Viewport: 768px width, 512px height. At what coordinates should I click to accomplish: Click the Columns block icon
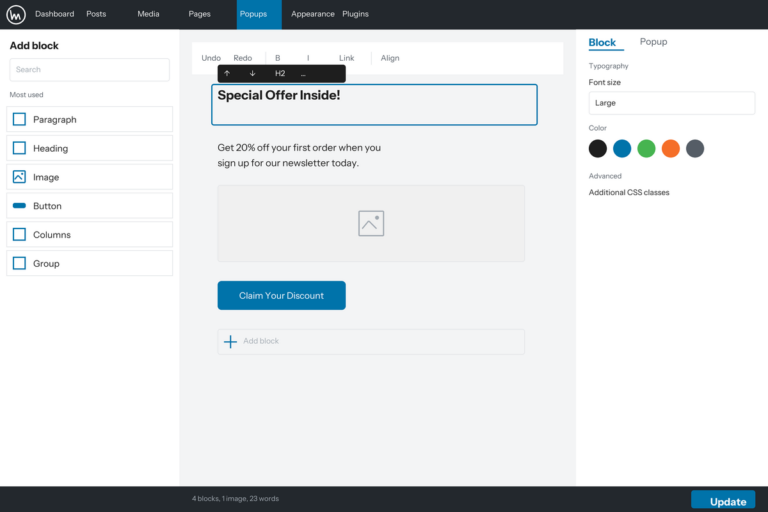coord(19,234)
